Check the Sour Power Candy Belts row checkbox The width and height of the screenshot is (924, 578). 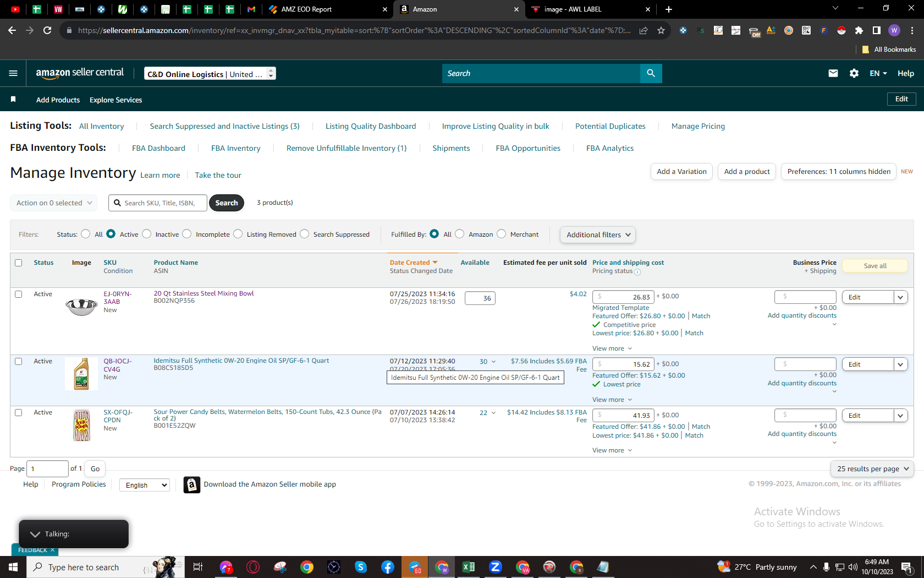click(19, 413)
